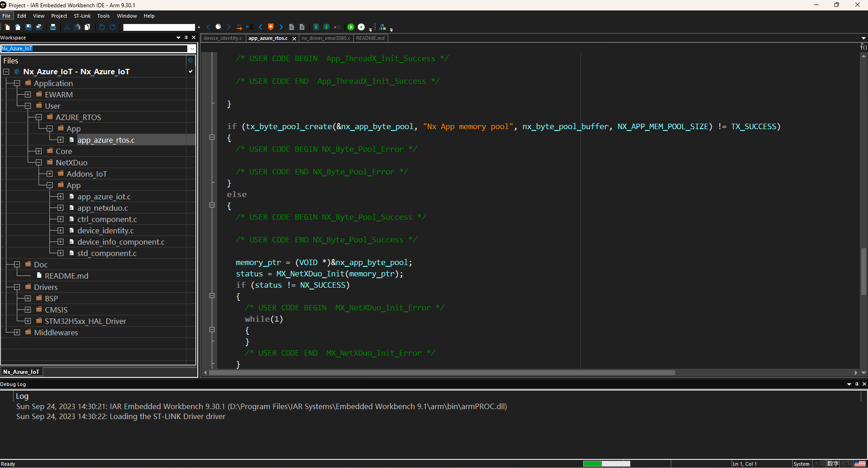Click the System indicator in status bar
The image size is (868, 468).
pyautogui.click(x=801, y=464)
